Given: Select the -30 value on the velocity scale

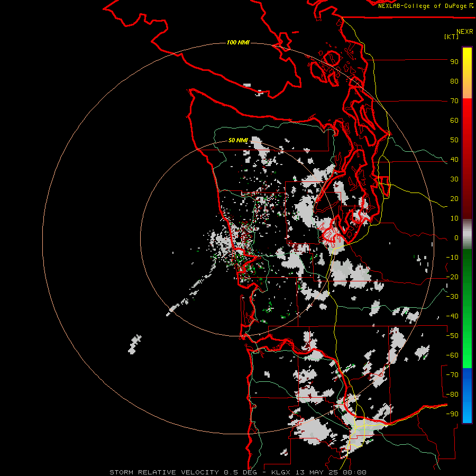Looking at the screenshot, I should tap(452, 297).
